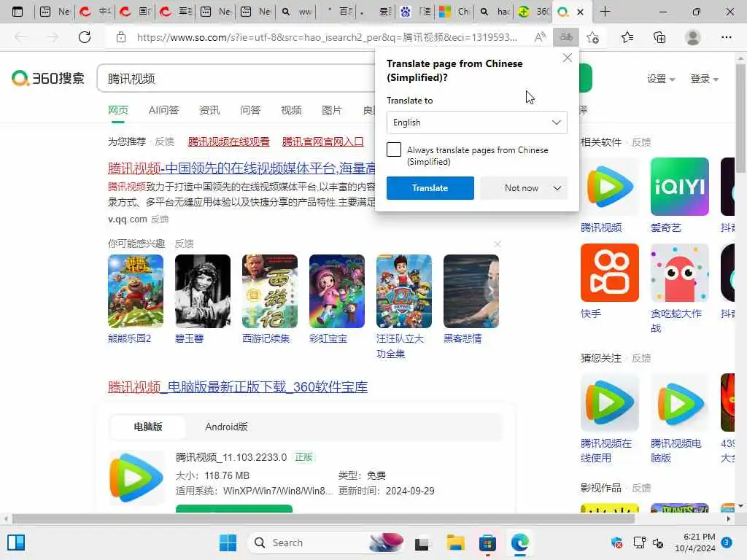Click 反馈 next to 猜您关注
The width and height of the screenshot is (747, 560).
pyautogui.click(x=640, y=358)
